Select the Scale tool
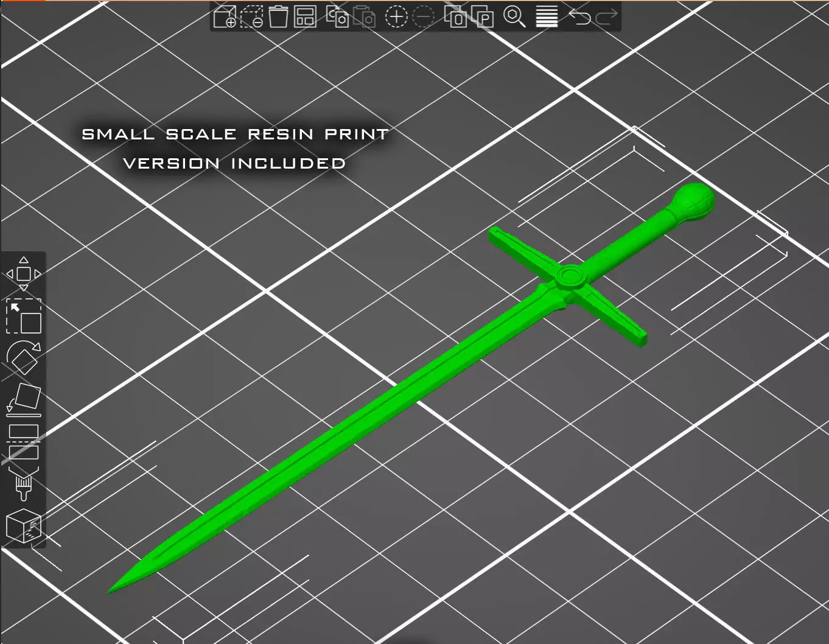The height and width of the screenshot is (644, 829). 24,316
